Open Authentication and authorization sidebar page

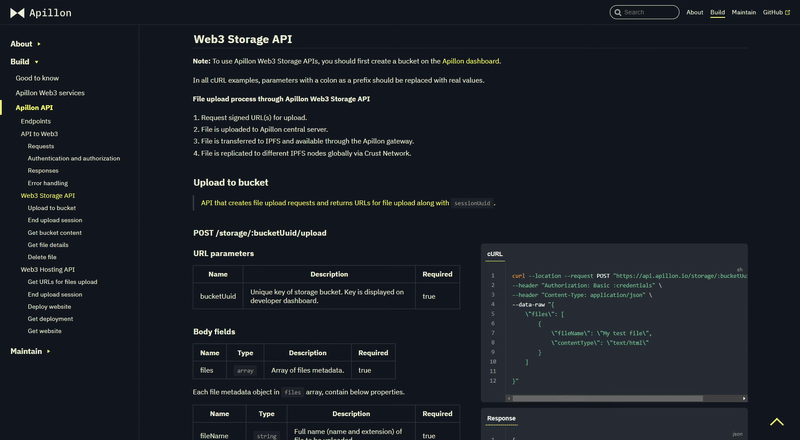pyautogui.click(x=74, y=158)
